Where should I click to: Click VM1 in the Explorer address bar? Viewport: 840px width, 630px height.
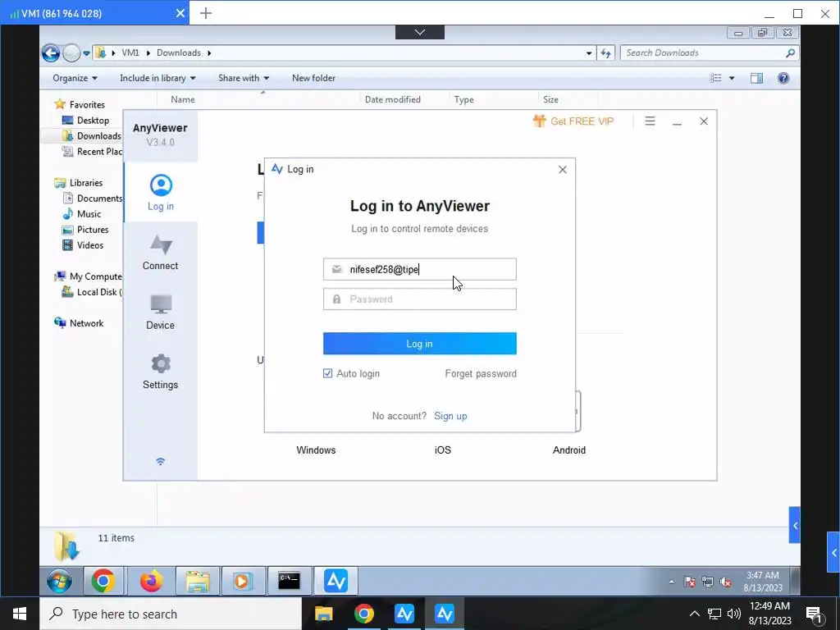pyautogui.click(x=130, y=52)
